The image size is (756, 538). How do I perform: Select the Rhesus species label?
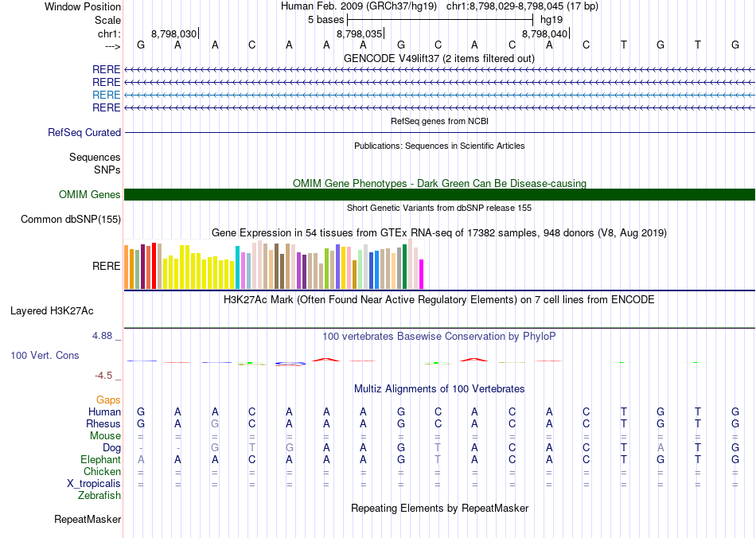tap(103, 424)
